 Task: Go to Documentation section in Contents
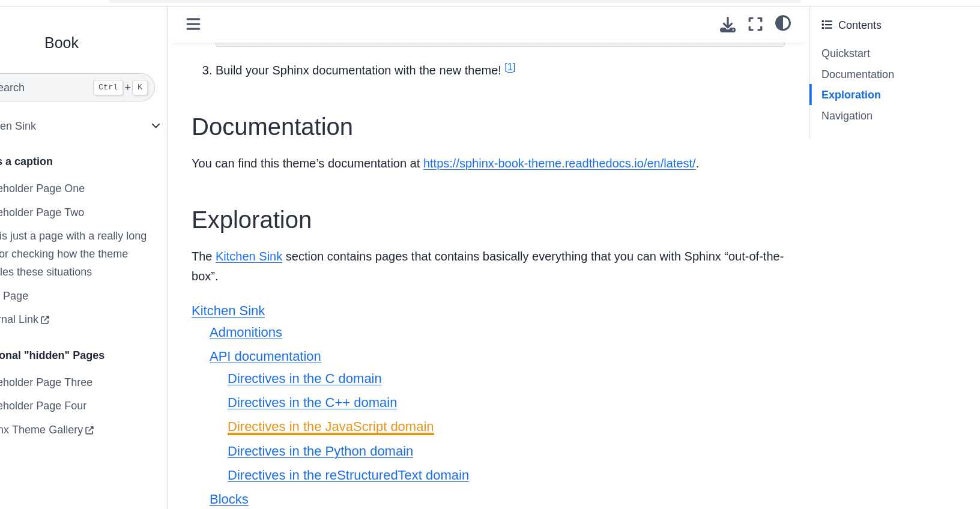click(x=857, y=74)
